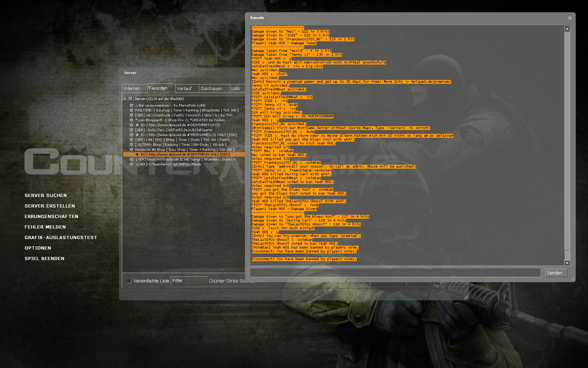The image size is (588, 368).
Task: Click the console scrollbar up arrow
Action: (567, 29)
